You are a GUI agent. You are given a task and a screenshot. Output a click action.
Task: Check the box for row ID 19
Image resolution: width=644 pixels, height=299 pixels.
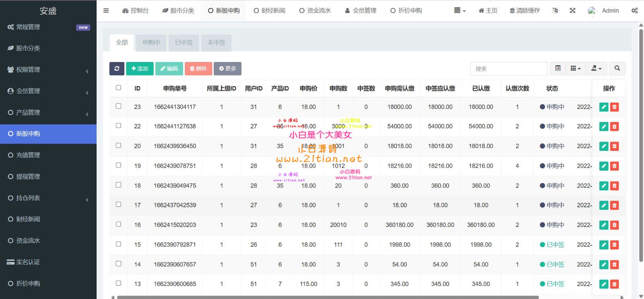118,165
